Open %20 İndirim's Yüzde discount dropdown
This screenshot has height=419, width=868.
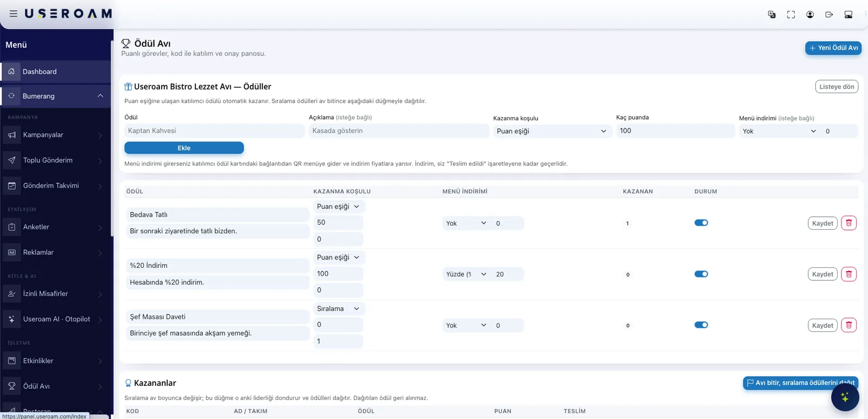(466, 274)
